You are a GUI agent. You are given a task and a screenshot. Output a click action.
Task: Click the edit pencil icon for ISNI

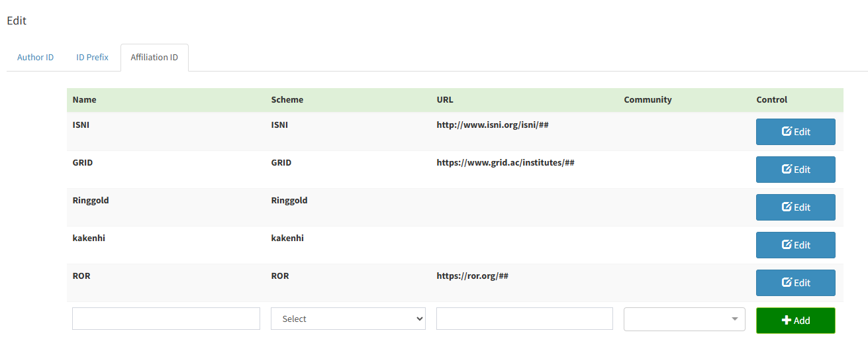point(787,131)
